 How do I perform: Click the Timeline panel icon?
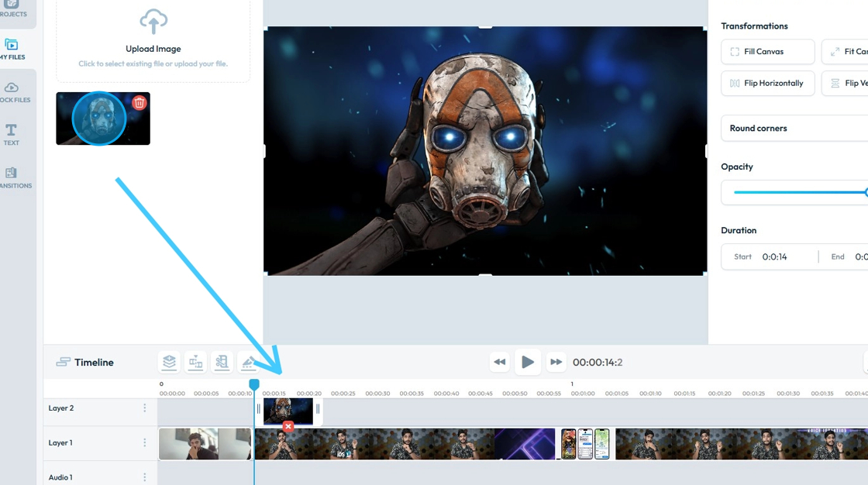tap(63, 362)
